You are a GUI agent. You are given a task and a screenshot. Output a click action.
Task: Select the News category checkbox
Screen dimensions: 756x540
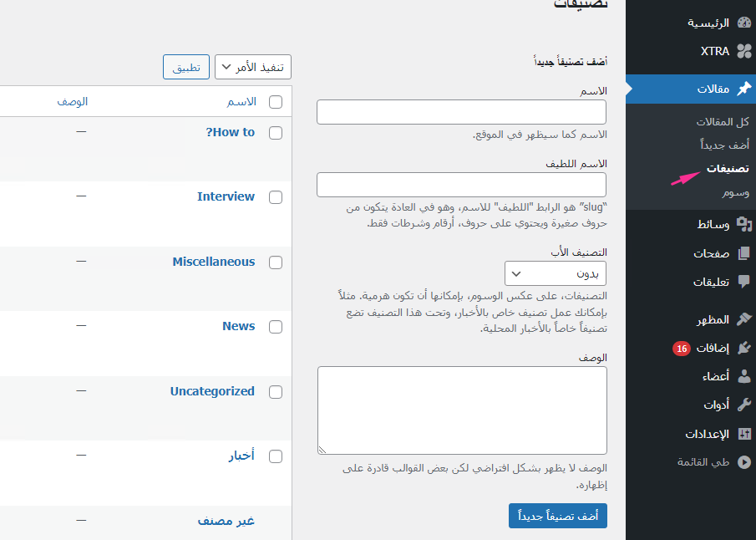(x=276, y=327)
